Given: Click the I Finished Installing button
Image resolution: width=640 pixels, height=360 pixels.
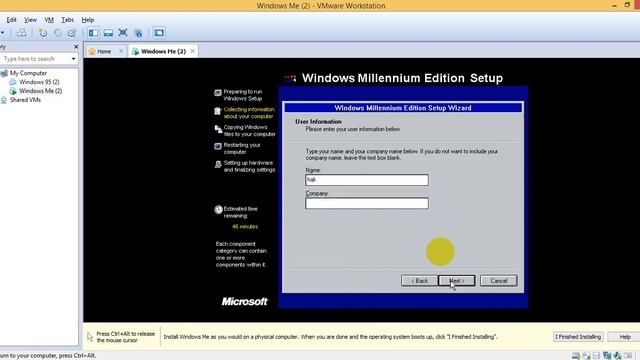Looking at the screenshot, I should pyautogui.click(x=578, y=337).
